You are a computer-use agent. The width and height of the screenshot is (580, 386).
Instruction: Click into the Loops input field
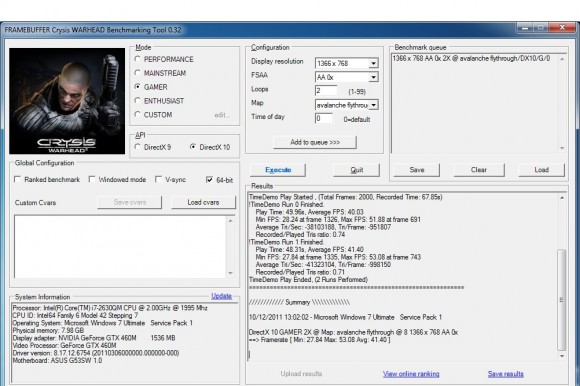click(x=326, y=91)
